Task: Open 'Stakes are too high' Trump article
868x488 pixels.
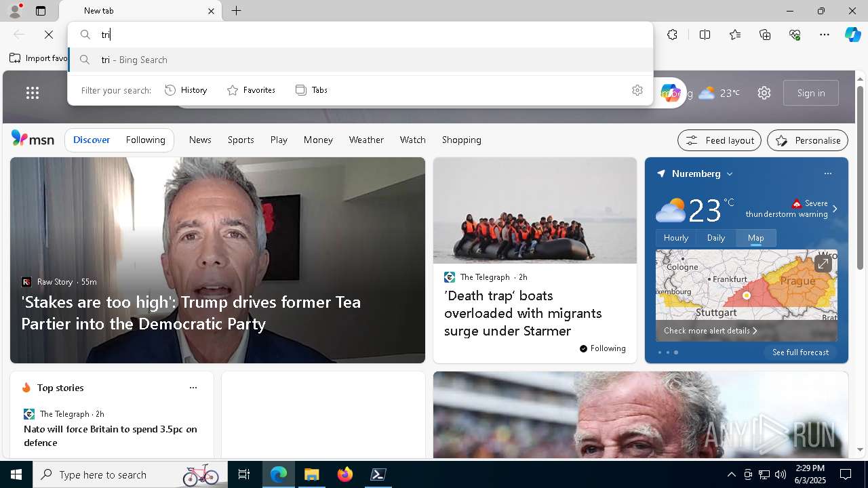Action: [x=191, y=312]
